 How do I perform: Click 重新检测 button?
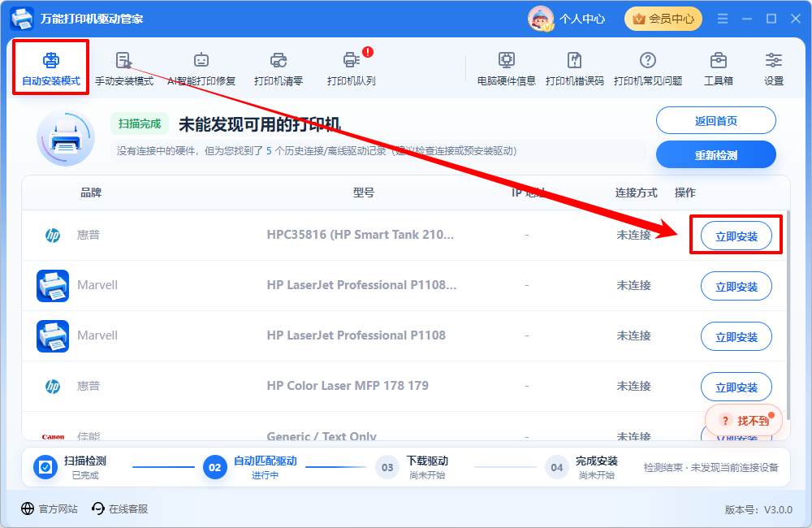715,155
